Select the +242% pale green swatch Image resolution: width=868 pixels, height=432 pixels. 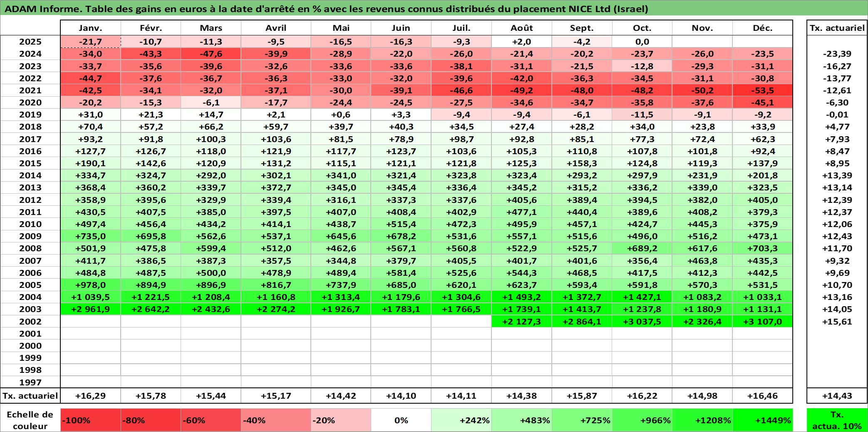461,420
